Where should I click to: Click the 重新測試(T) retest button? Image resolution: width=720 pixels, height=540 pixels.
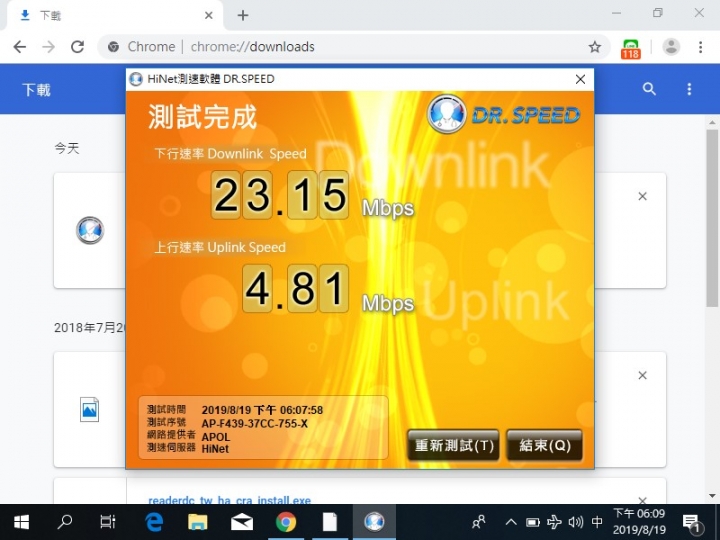pos(453,445)
